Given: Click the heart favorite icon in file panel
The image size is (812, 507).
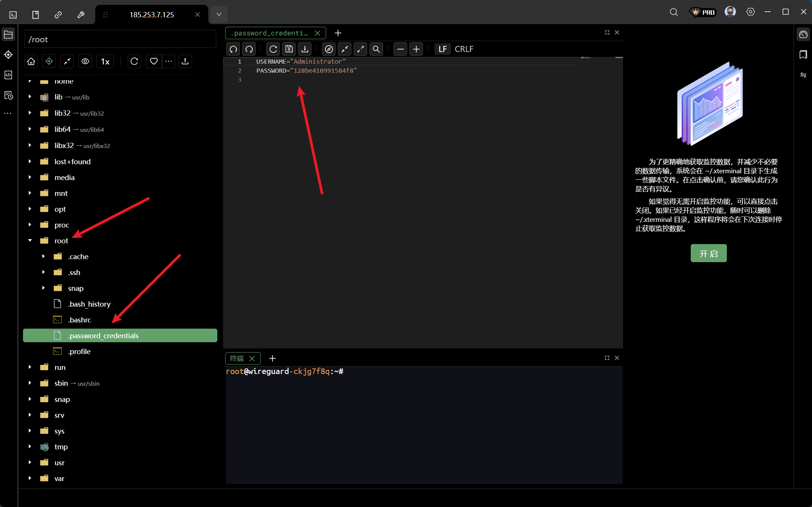Looking at the screenshot, I should coord(154,61).
